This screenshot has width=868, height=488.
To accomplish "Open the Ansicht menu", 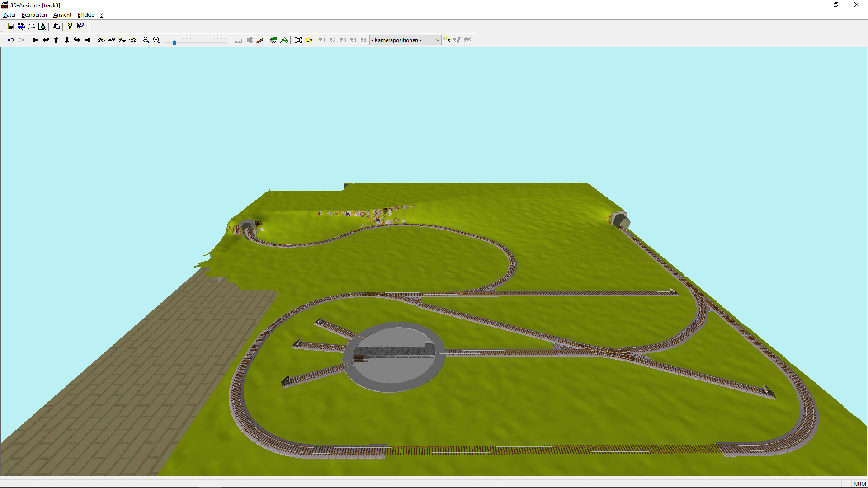I will coord(62,15).
